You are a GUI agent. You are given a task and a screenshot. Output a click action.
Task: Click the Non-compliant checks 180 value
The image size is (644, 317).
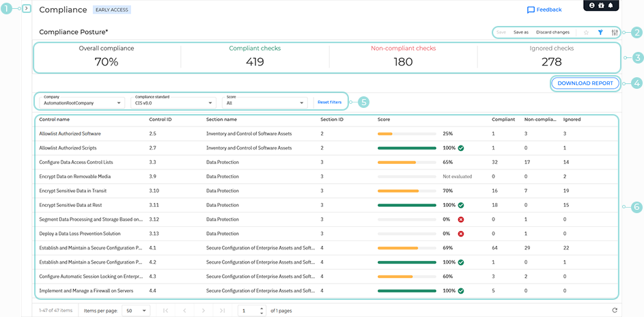tap(404, 62)
